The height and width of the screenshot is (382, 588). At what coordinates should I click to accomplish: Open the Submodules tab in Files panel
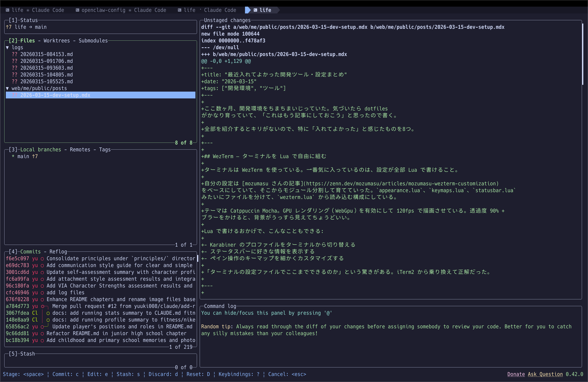[x=93, y=40]
